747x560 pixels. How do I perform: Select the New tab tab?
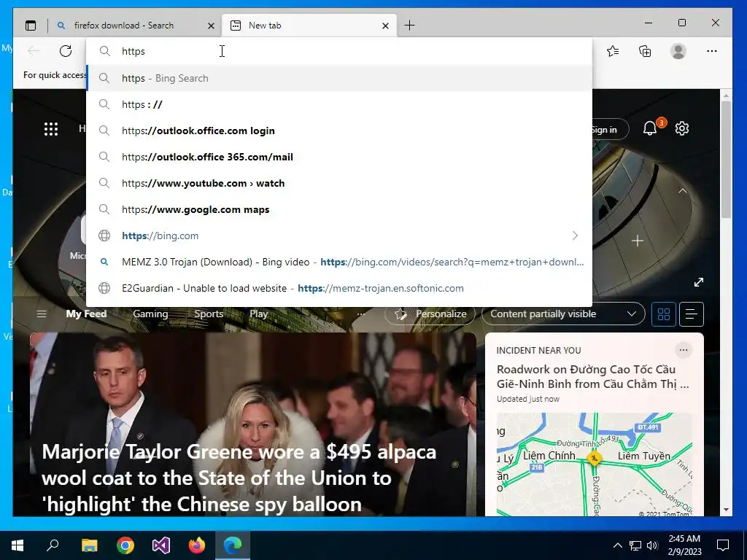pos(309,26)
